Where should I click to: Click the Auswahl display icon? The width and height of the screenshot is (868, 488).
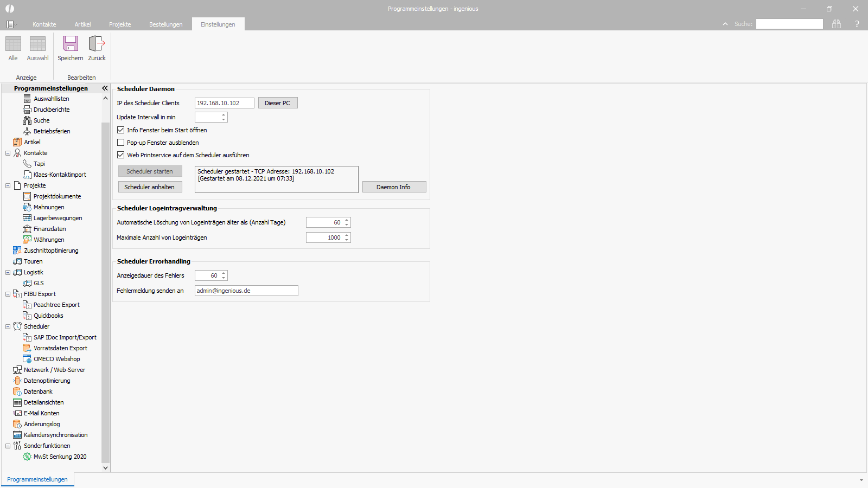click(37, 44)
